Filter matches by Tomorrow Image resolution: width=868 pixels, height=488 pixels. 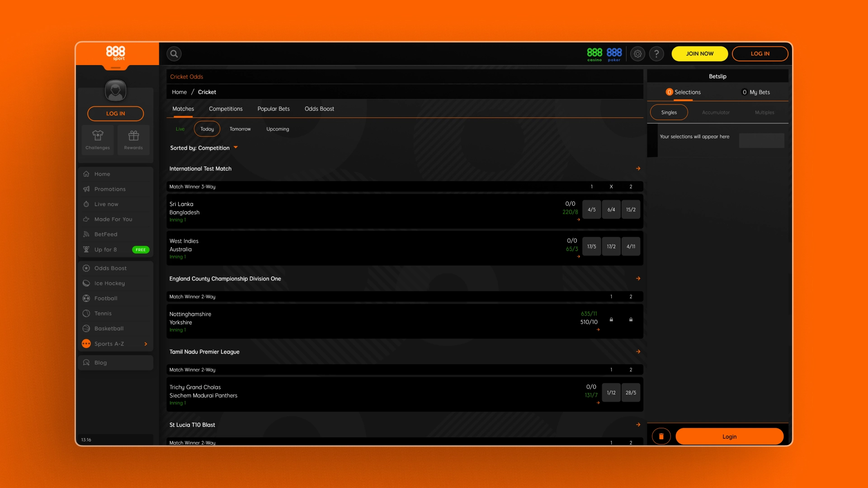[x=240, y=129]
